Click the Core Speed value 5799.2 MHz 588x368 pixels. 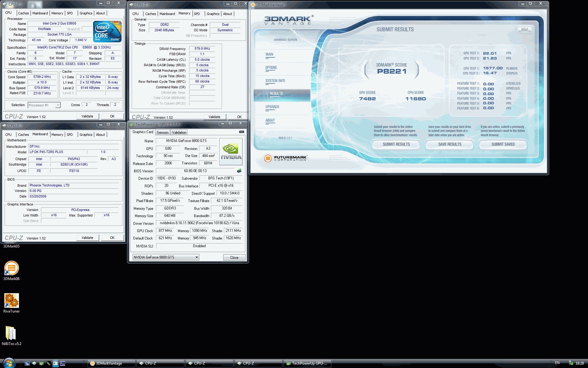click(42, 77)
